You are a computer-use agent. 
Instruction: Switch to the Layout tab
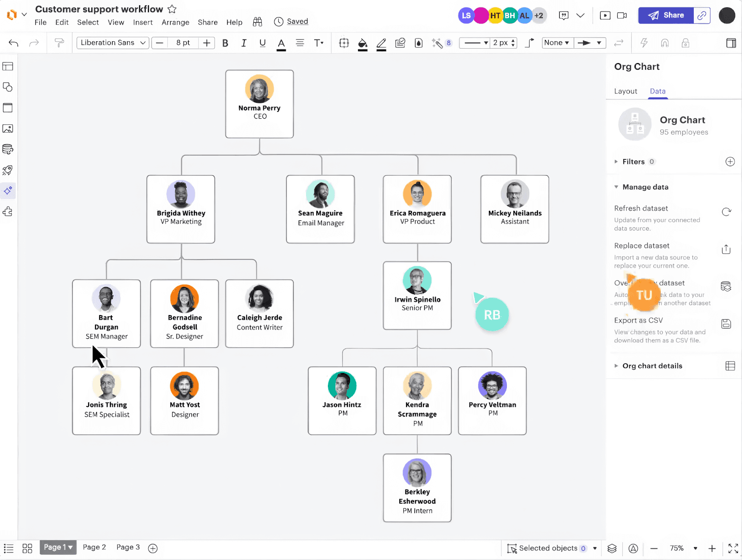pos(626,91)
